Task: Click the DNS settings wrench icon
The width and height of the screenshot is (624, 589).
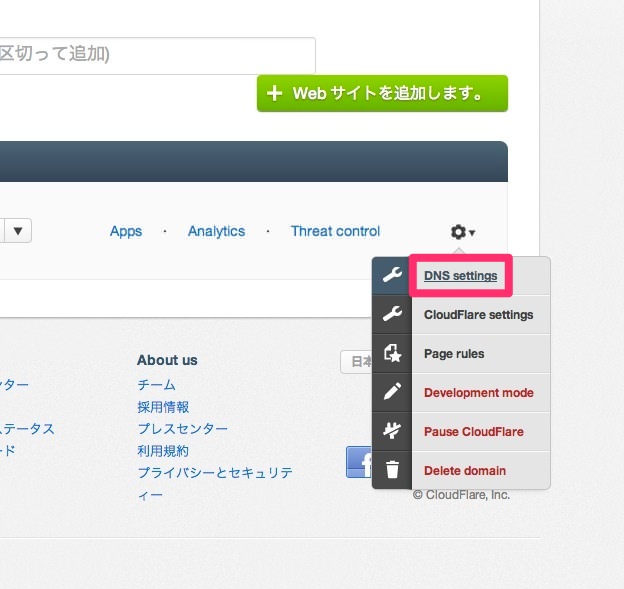Action: tap(392, 275)
